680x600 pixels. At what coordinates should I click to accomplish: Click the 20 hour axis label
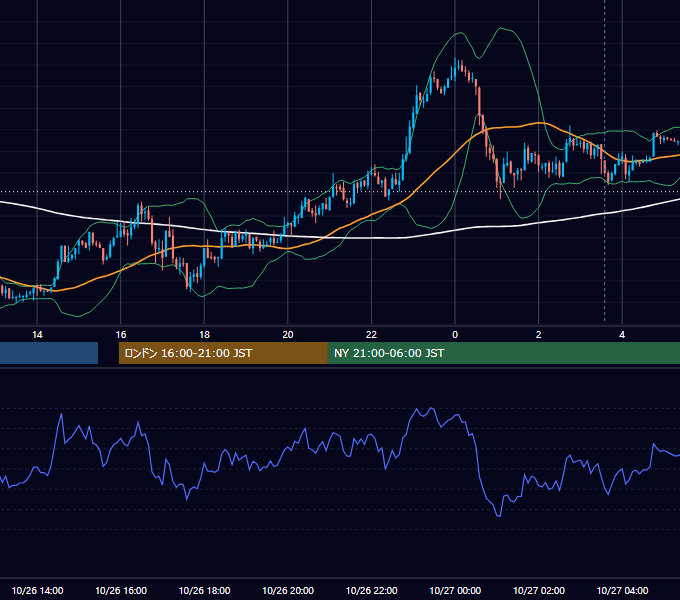288,335
